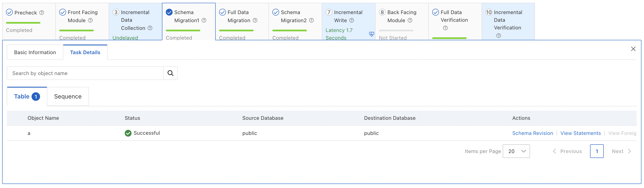Switch to the Basic Information tab
Viewport: 644px width, 188px height.
[35, 52]
